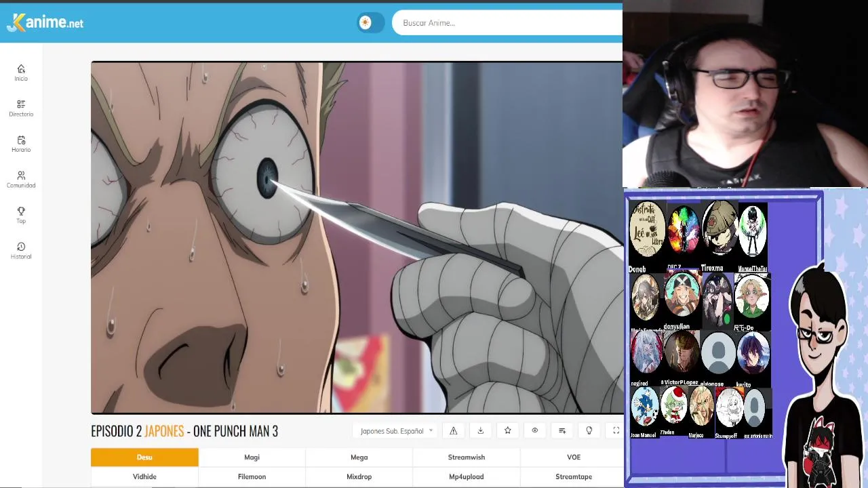Click the download episode icon
The width and height of the screenshot is (868, 488).
[481, 431]
